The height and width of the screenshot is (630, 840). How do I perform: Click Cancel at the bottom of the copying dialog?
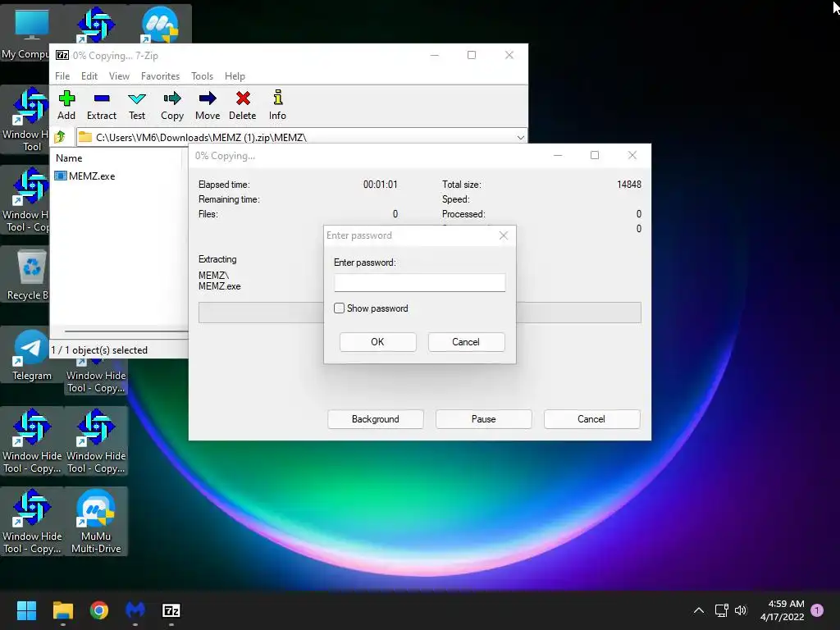(591, 419)
